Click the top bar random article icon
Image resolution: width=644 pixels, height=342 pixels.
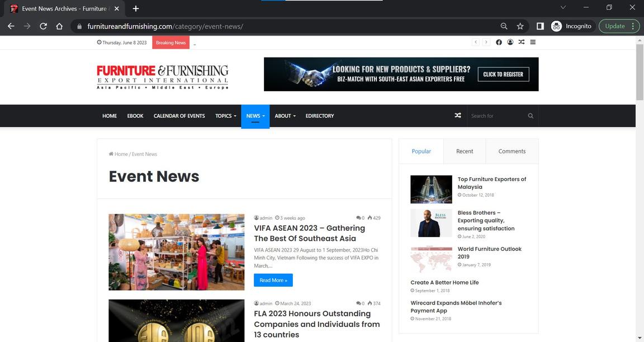[x=521, y=42]
